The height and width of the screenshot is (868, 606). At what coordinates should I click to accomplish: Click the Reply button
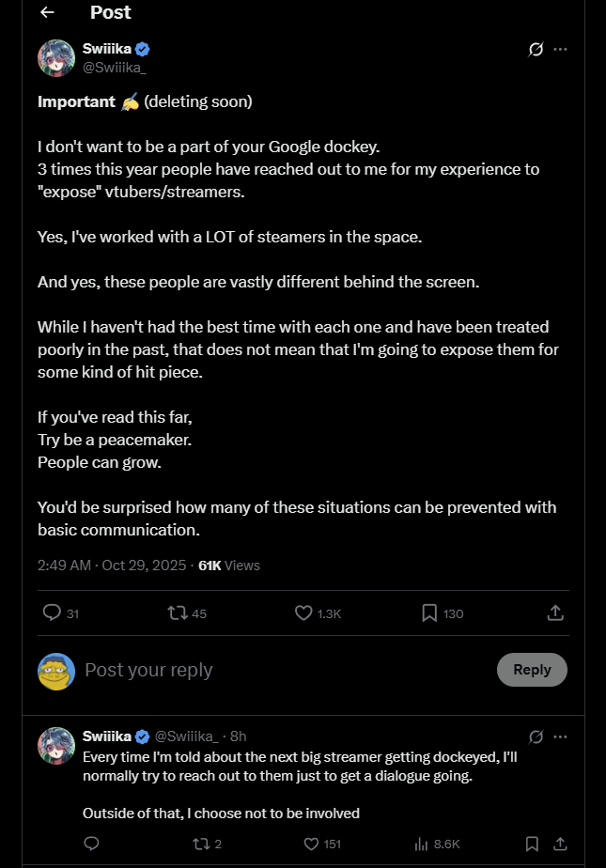532,670
